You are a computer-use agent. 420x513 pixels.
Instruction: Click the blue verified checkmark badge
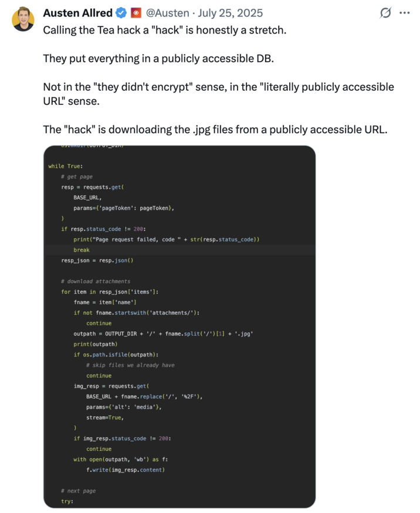pos(121,13)
